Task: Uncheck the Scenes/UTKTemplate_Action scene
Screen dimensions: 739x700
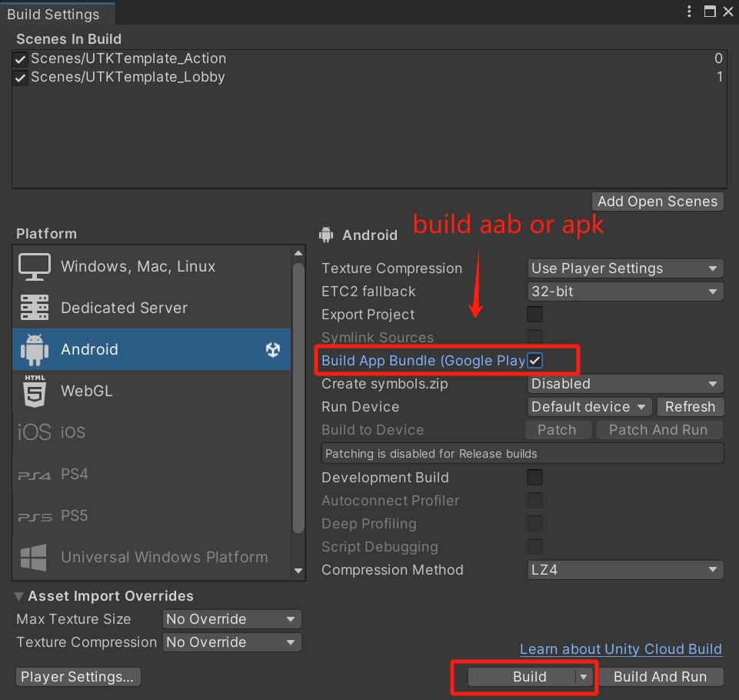Action: click(21, 59)
